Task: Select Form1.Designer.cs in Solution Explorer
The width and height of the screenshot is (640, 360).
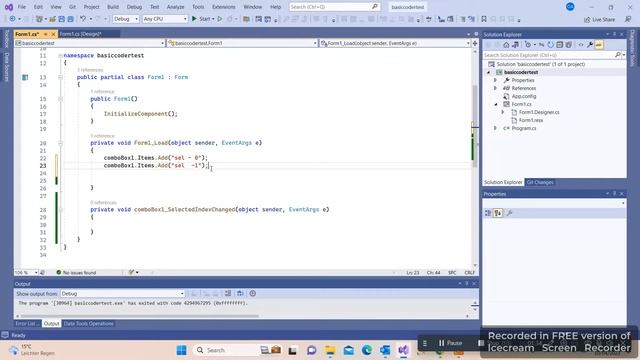Action: [539, 112]
